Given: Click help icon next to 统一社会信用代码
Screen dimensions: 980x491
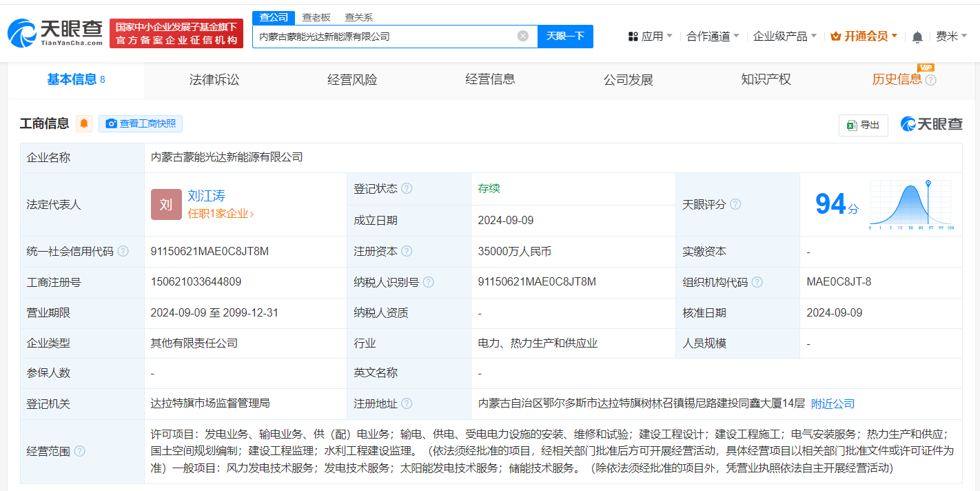Looking at the screenshot, I should tap(123, 251).
